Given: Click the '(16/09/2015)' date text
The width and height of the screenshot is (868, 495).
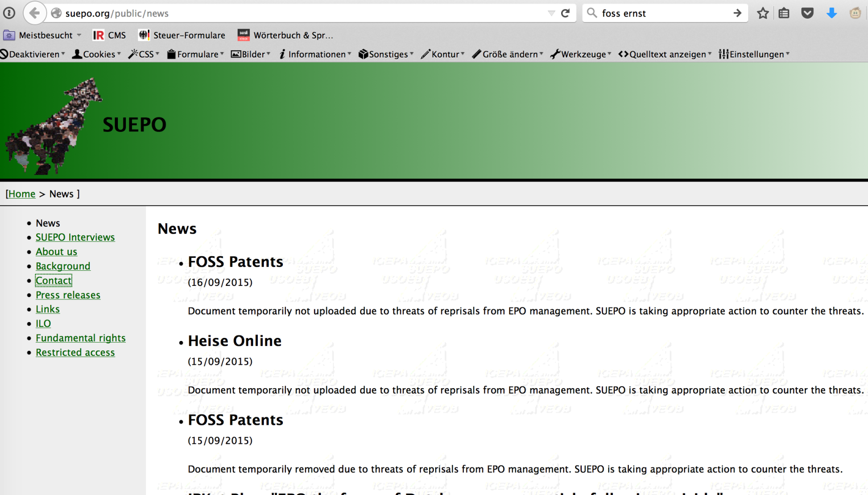Looking at the screenshot, I should pos(220,282).
